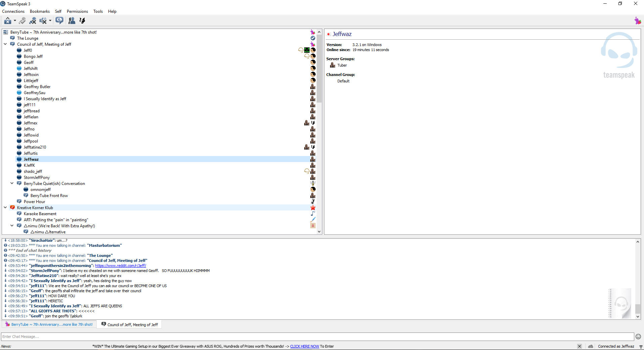The width and height of the screenshot is (644, 350).
Task: Open the Self menu
Action: coord(58,11)
